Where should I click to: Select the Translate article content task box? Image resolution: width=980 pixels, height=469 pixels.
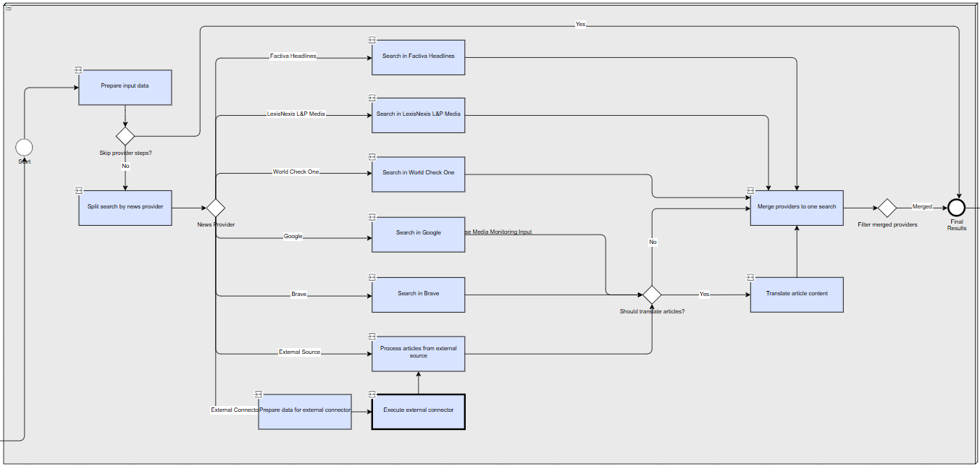point(797,295)
